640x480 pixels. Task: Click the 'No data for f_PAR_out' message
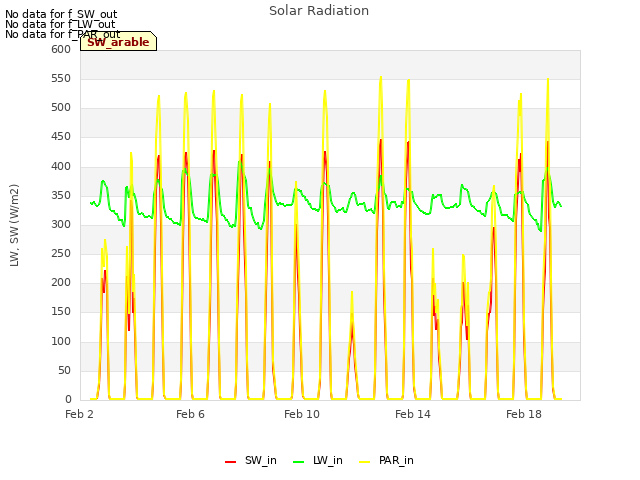tap(62, 34)
